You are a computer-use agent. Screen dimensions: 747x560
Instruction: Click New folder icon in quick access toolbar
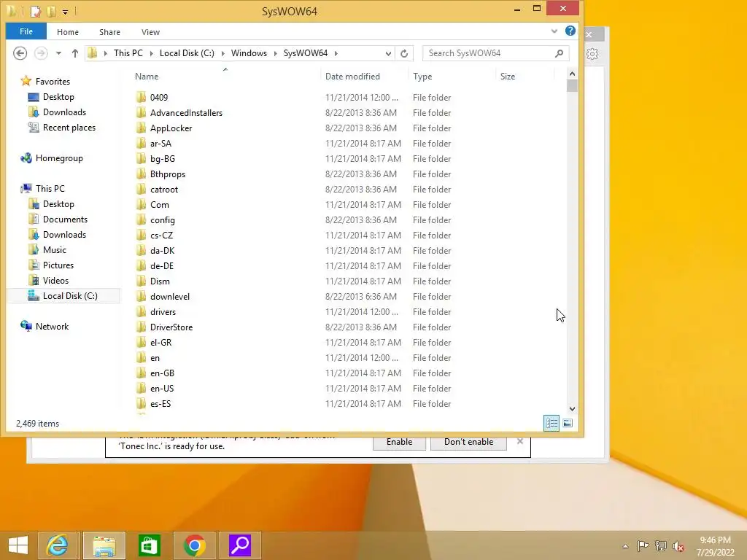(x=51, y=11)
